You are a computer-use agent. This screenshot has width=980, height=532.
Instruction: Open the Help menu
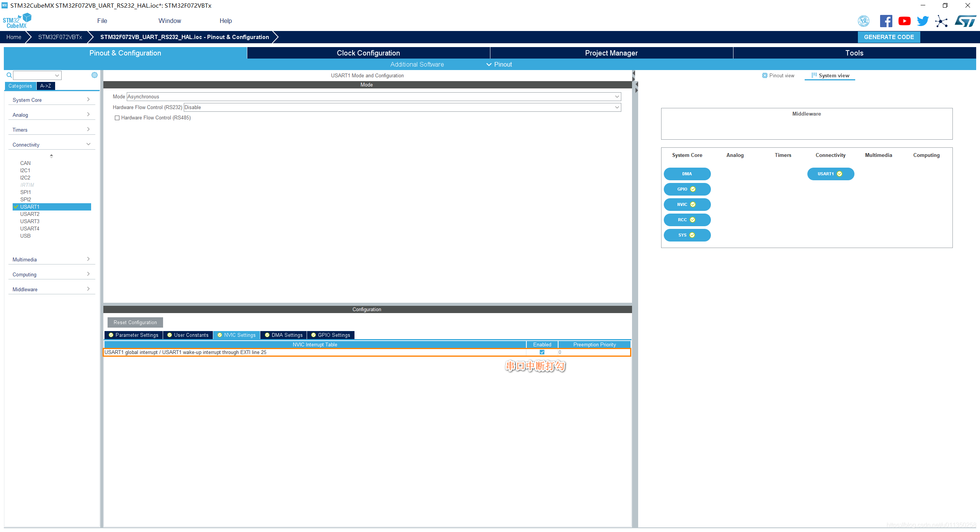[x=225, y=21]
